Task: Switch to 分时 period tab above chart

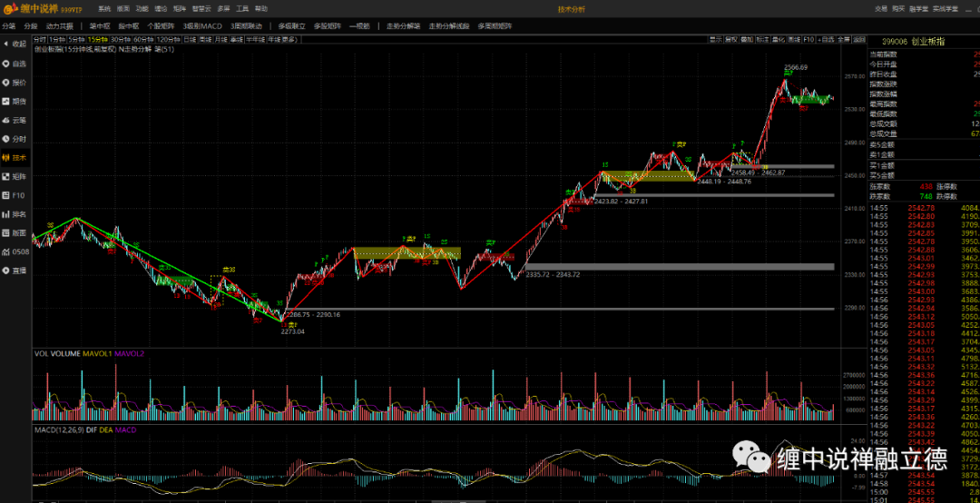Action: tap(40, 39)
